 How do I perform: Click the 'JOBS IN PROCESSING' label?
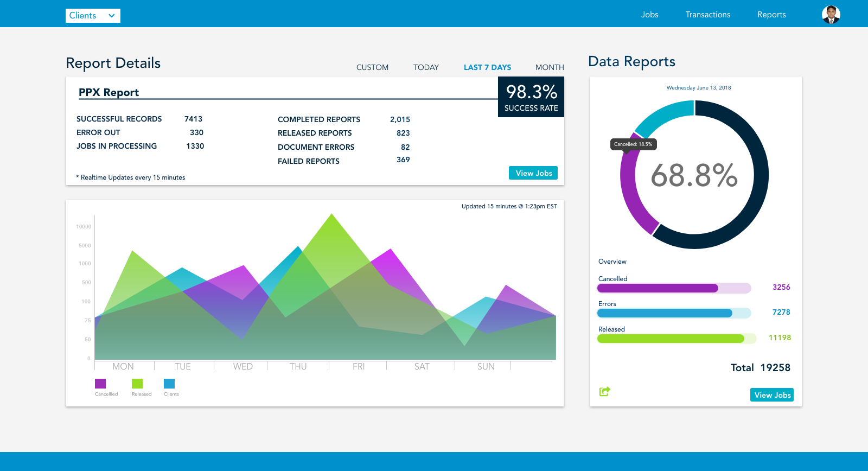pos(117,146)
